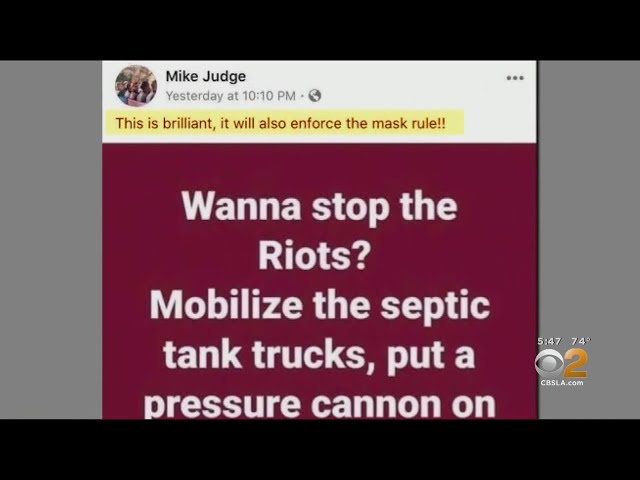Screen dimensions: 640x480
Task: Click the 5:47 clock display
Action: pyautogui.click(x=549, y=341)
